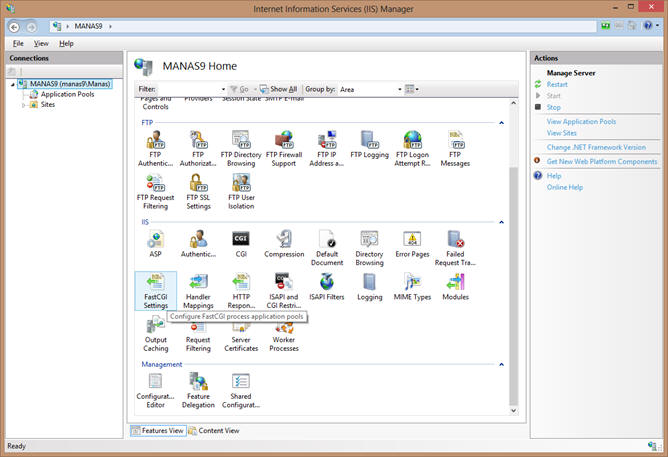Viewport: 668px width, 457px height.
Task: Open IIS Directory Browsing feature
Action: (x=369, y=248)
